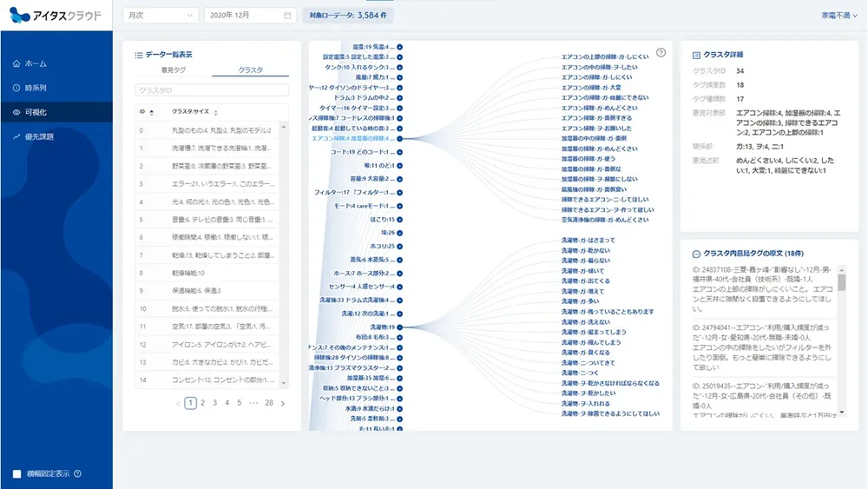Image resolution: width=868 pixels, height=489 pixels.
Task: Expand node タンク:10 入れるタンク:3
Action: [x=399, y=68]
